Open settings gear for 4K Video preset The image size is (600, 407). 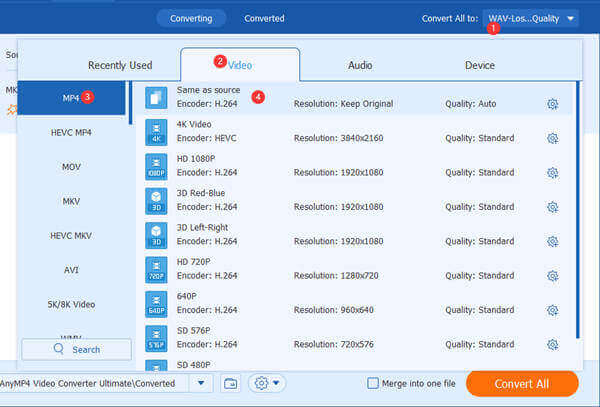[552, 138]
